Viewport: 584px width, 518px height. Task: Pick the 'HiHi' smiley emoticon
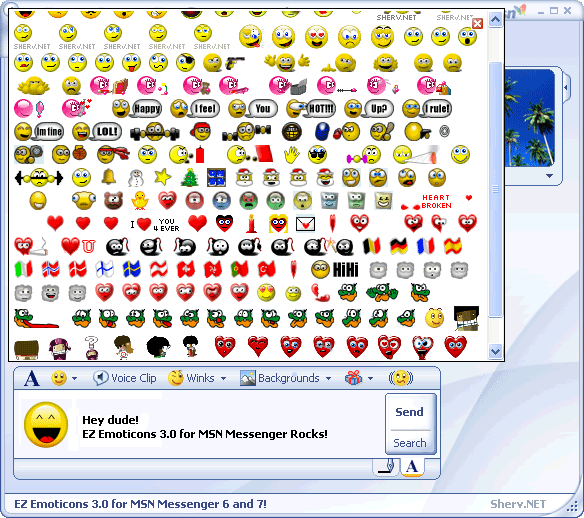point(335,270)
